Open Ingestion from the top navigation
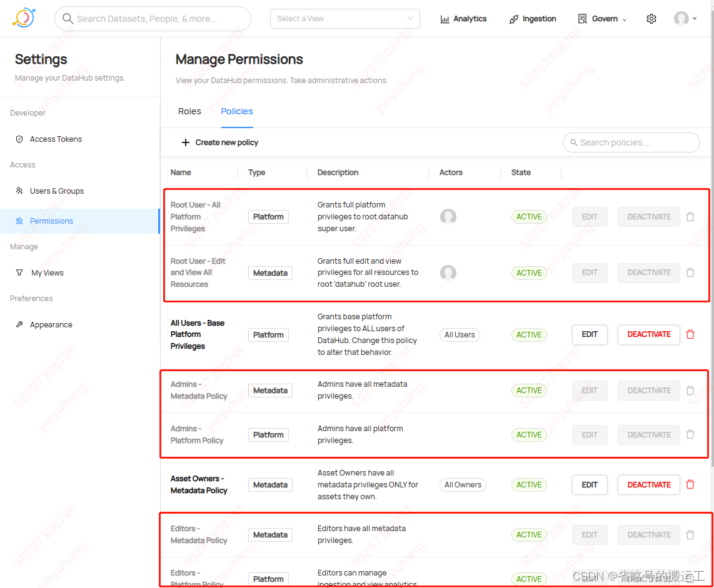 click(532, 19)
